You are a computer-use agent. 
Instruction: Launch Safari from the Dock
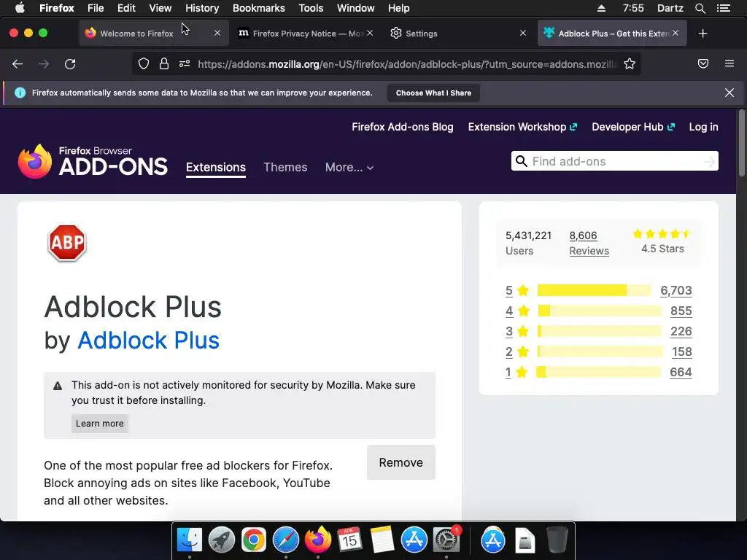tap(286, 540)
